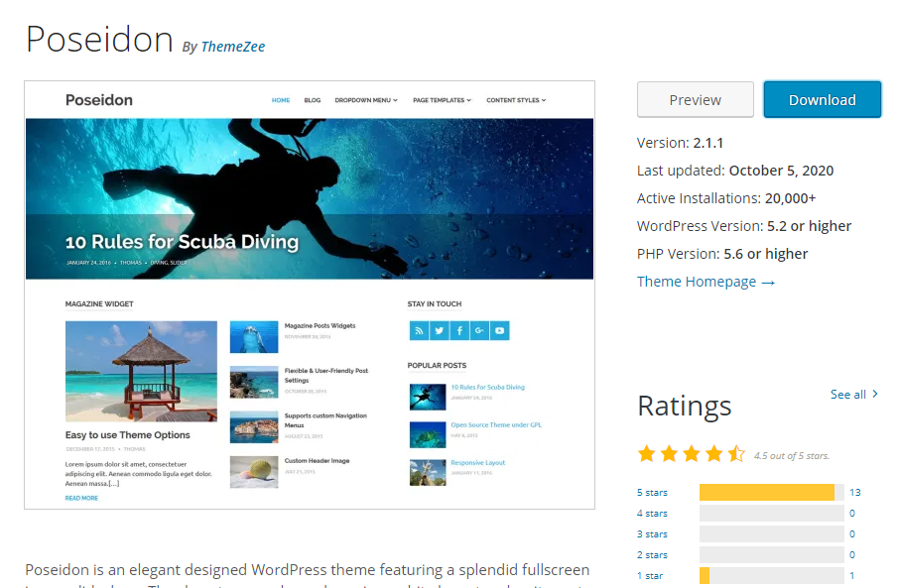Image resolution: width=899 pixels, height=588 pixels.
Task: Click the '20,000+' active installations value
Action: point(790,198)
